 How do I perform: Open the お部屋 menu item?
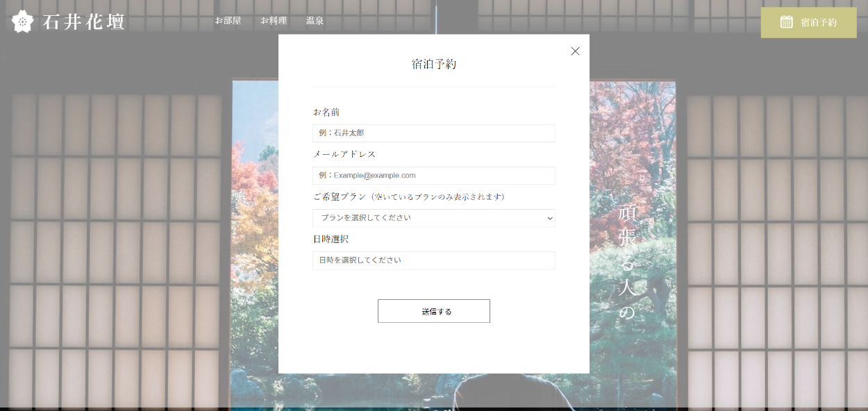(228, 21)
